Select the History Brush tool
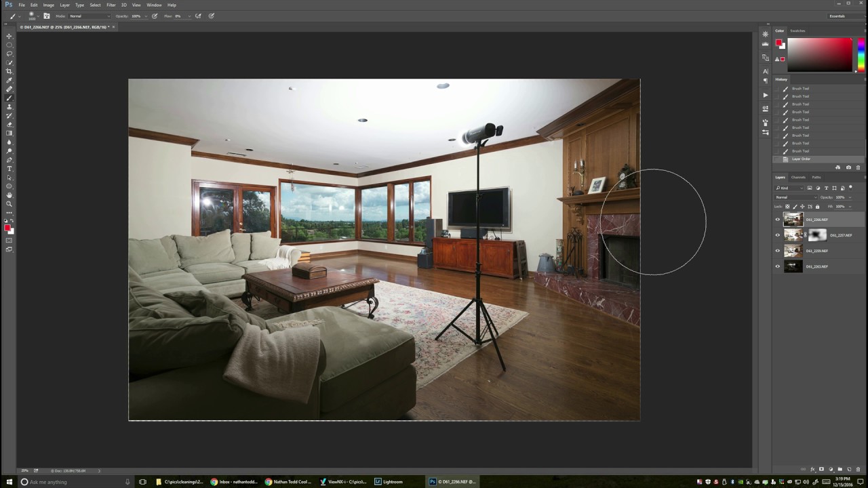 (x=9, y=115)
